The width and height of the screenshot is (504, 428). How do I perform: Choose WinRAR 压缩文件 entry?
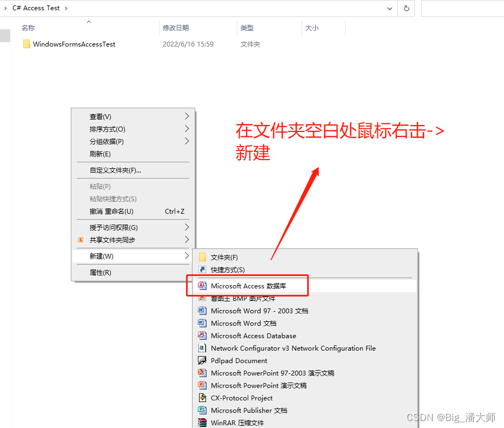[x=305, y=423]
